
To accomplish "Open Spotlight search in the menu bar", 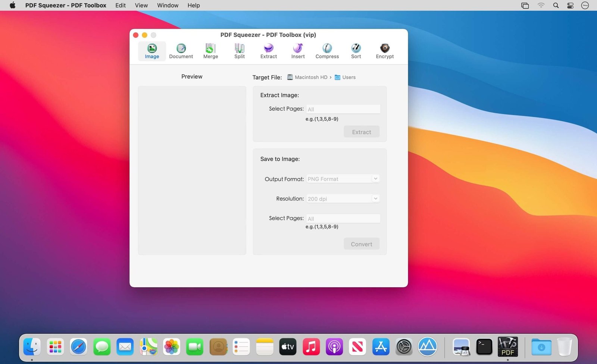I will click(556, 5).
